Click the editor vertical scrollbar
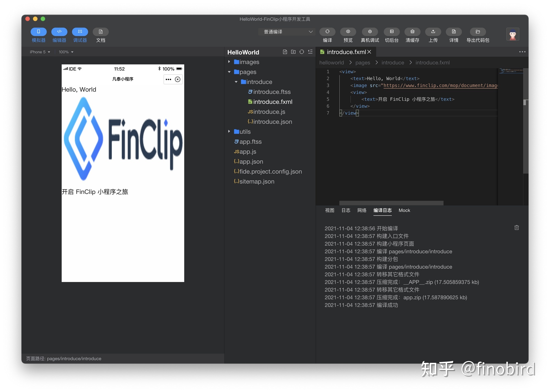The width and height of the screenshot is (550, 392). click(526, 121)
